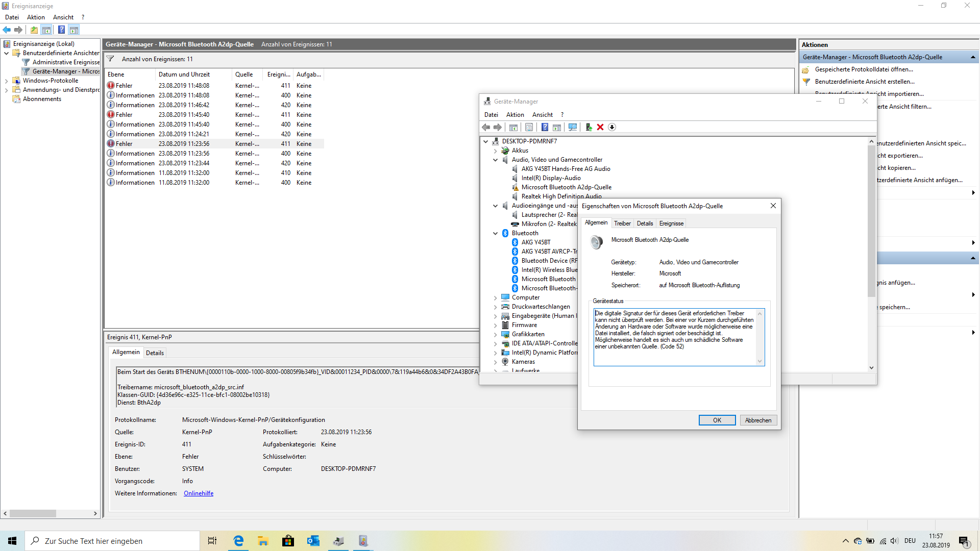980x551 pixels.
Task: Toggle the console tree pane icon in Ereignisanzeige
Action: point(46,30)
